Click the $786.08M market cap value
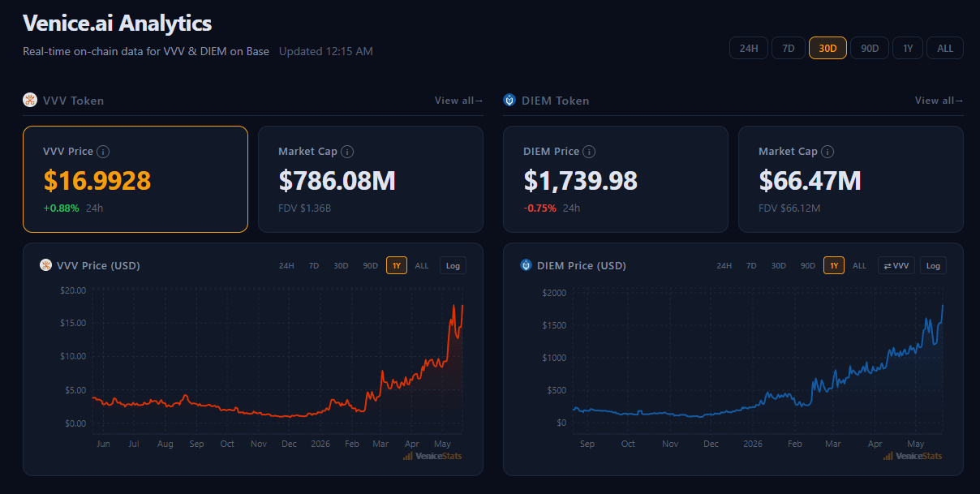Viewport: 980px width, 494px height. (337, 180)
